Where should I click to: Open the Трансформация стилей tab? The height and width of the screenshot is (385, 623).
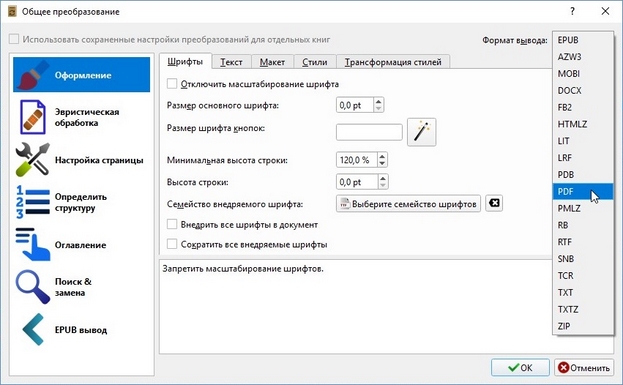click(x=393, y=62)
